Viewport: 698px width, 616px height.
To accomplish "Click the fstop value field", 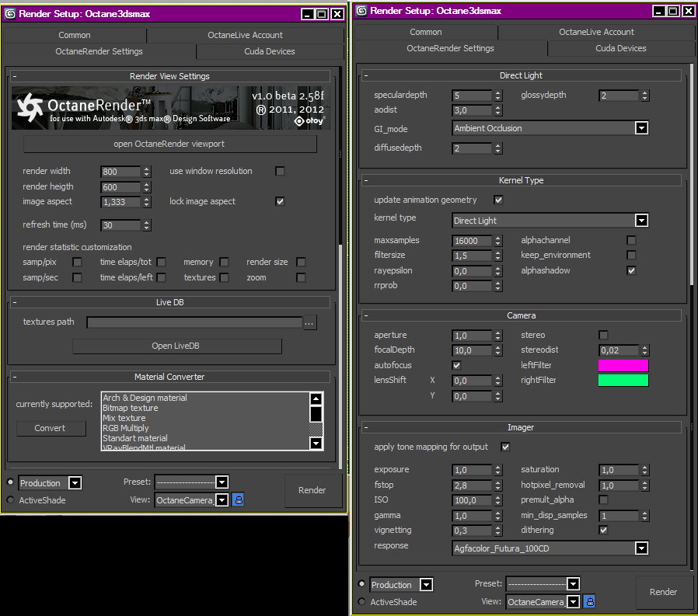I will coord(473,485).
